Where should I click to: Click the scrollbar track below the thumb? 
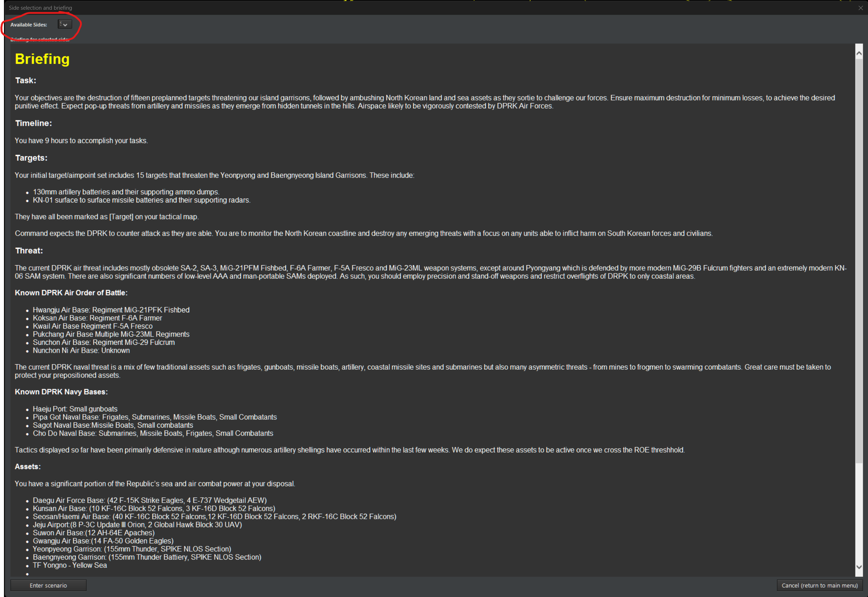pos(859,512)
